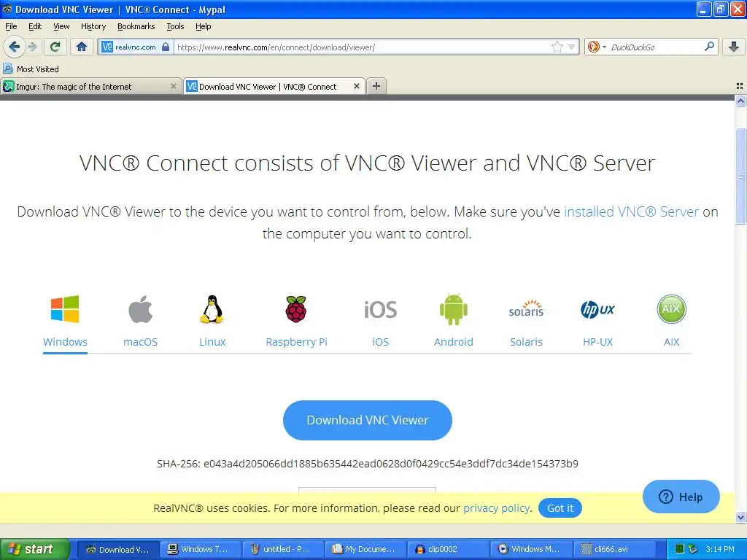The image size is (747, 560).
Task: Open the URL history dropdown arrow
Action: pyautogui.click(x=572, y=47)
